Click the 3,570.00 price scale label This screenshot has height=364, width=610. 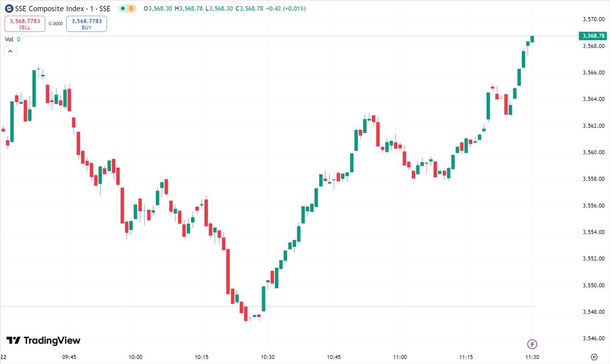593,19
